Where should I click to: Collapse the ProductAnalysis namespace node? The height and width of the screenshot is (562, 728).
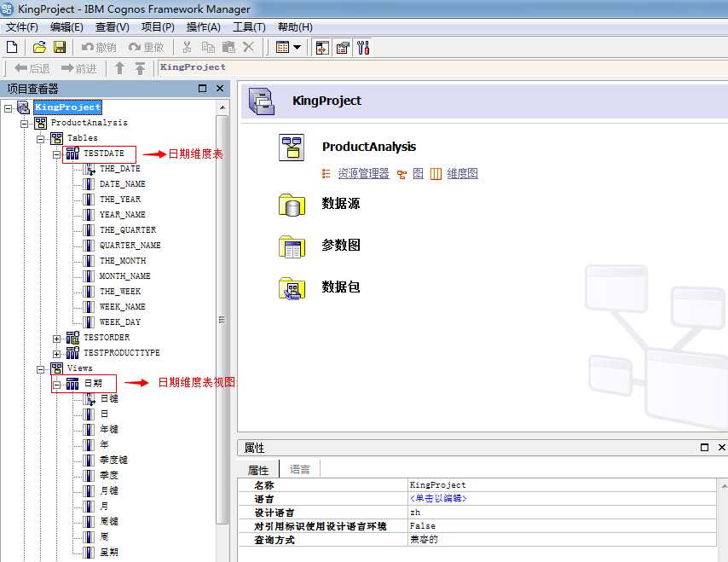pos(25,124)
